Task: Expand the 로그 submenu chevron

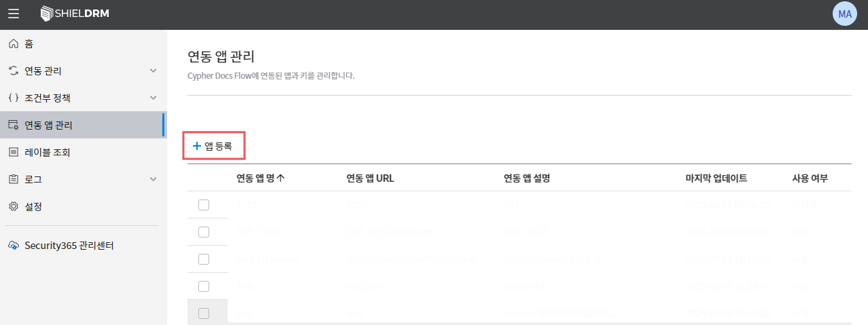Action: pos(153,179)
